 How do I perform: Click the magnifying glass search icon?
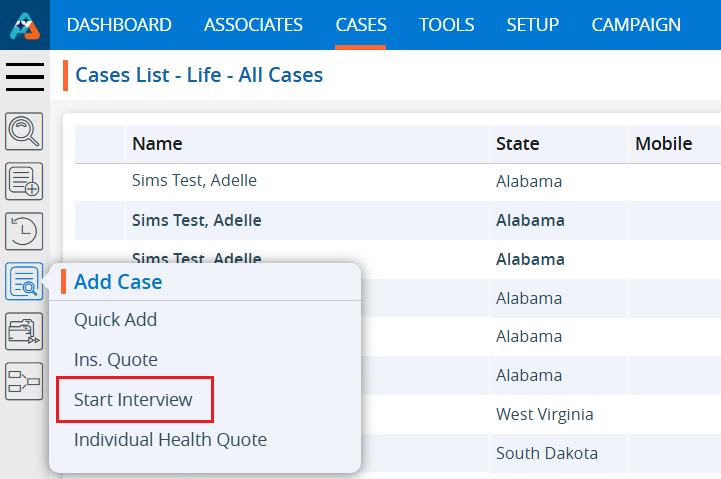pos(24,131)
